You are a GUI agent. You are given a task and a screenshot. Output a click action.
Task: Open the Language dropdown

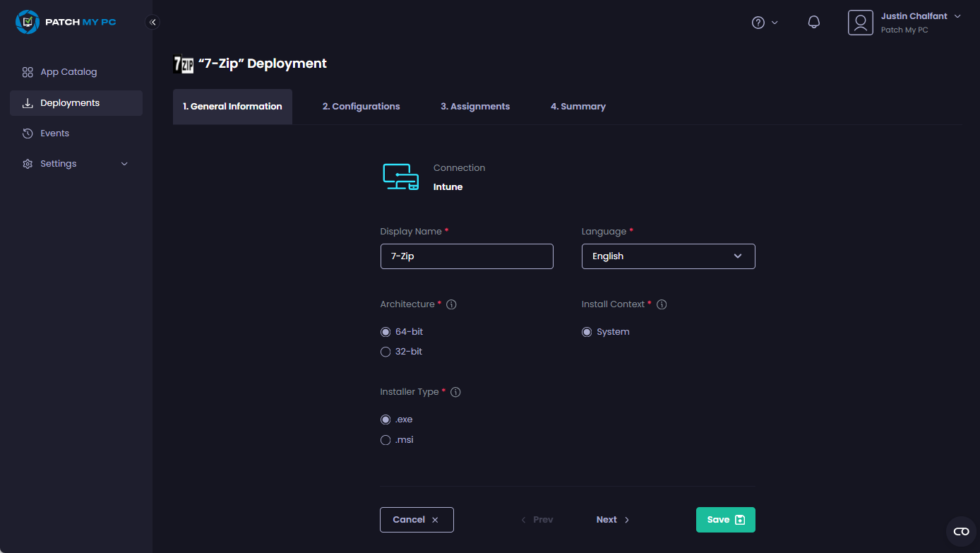pyautogui.click(x=668, y=256)
